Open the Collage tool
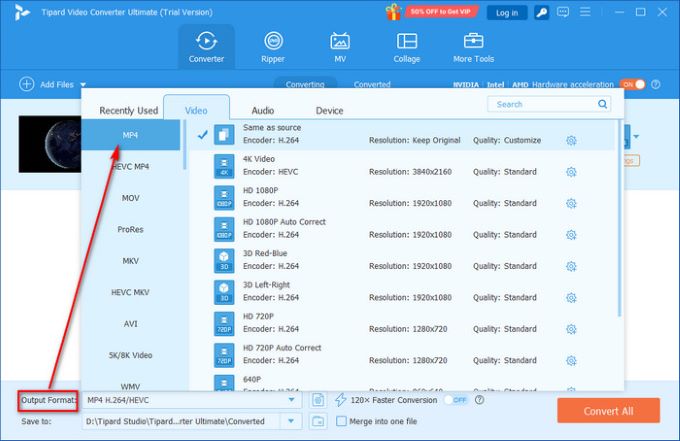The image size is (680, 441). pos(407,46)
